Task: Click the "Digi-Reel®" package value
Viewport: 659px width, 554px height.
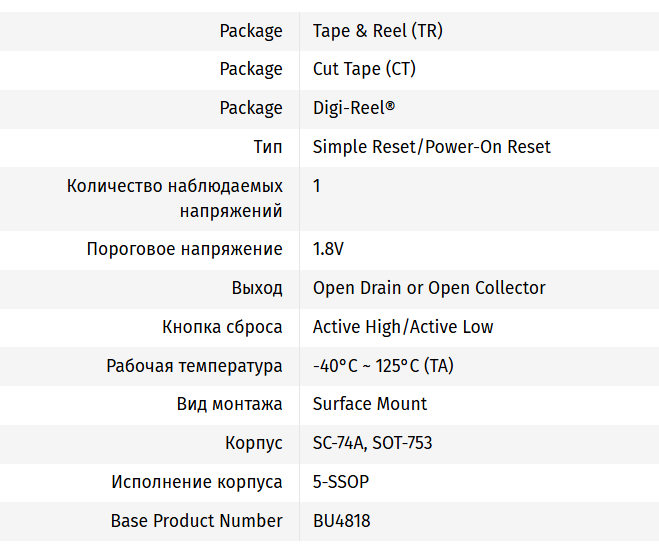Action: [x=354, y=108]
